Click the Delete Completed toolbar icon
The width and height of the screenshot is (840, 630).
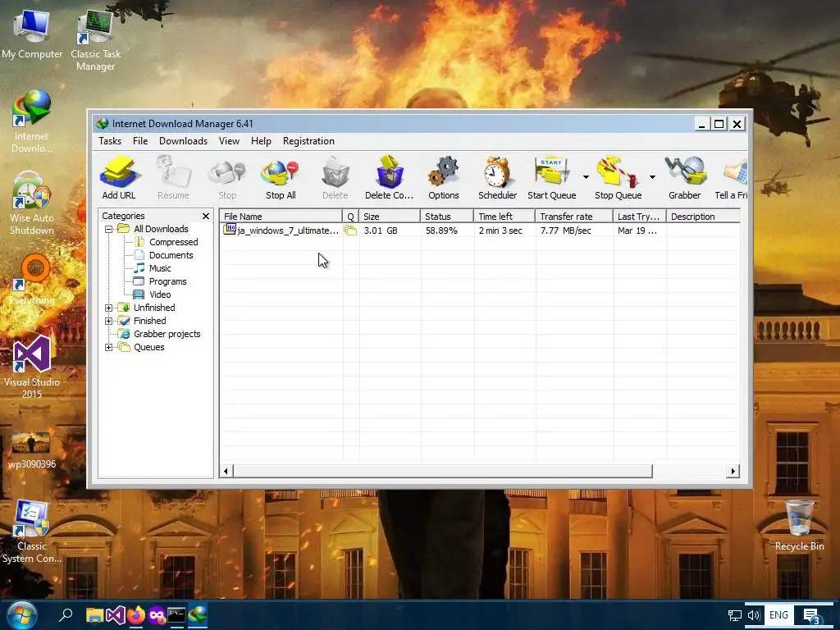click(x=390, y=178)
